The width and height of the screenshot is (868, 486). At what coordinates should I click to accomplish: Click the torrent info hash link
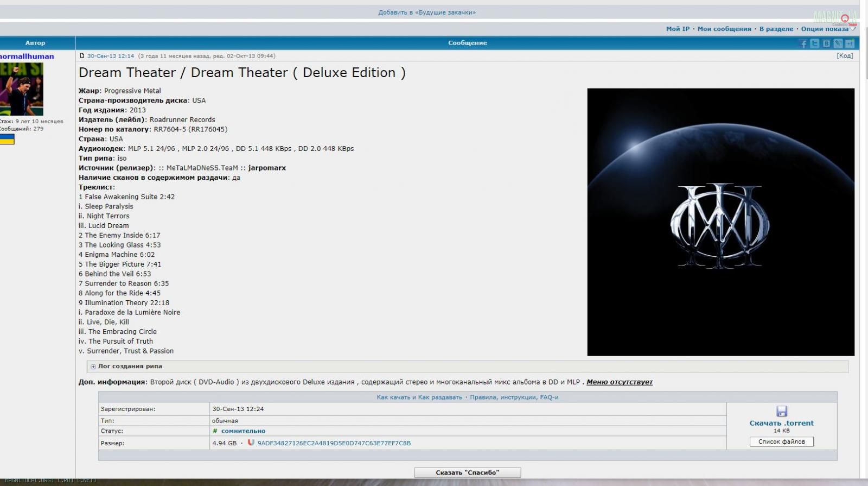[x=334, y=443]
